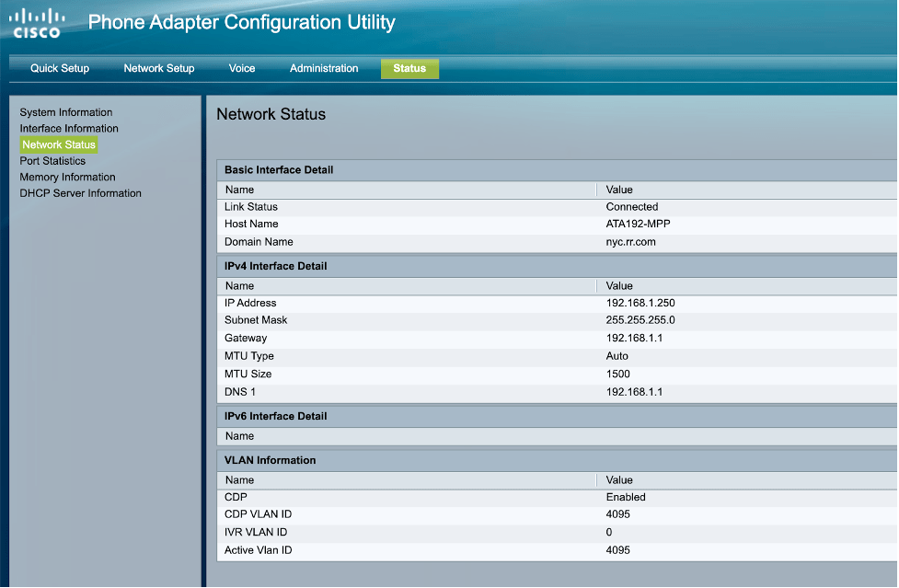Switch to the Quick Setup tab
The height and width of the screenshot is (588, 899).
[60, 68]
